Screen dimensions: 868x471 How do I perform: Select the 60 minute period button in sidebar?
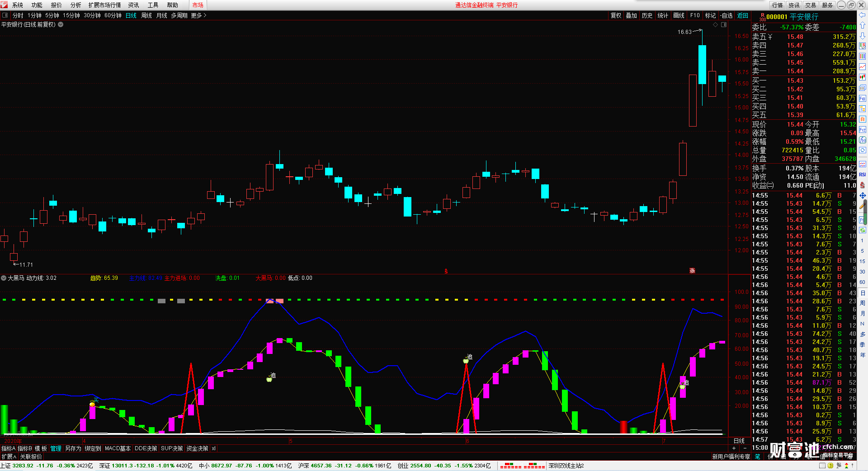coord(862,282)
